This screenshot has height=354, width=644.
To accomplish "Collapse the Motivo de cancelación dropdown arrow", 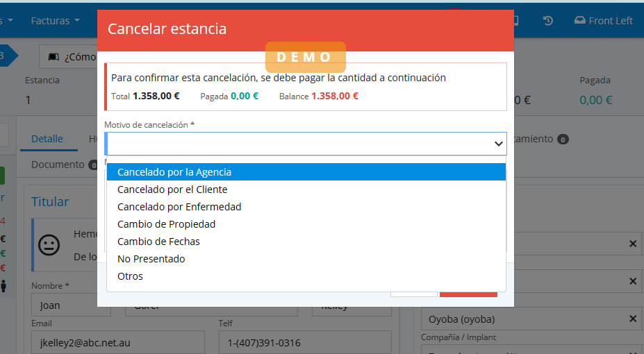I will tap(498, 144).
